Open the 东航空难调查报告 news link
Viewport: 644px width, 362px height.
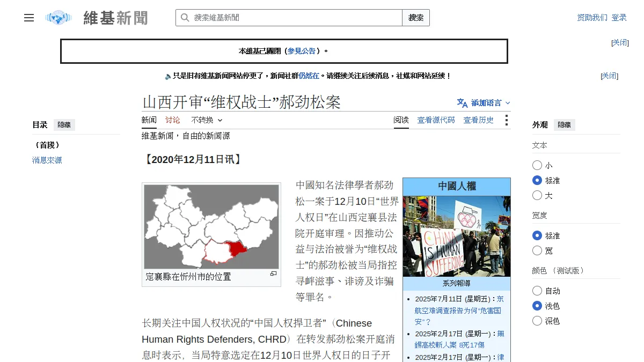459,310
